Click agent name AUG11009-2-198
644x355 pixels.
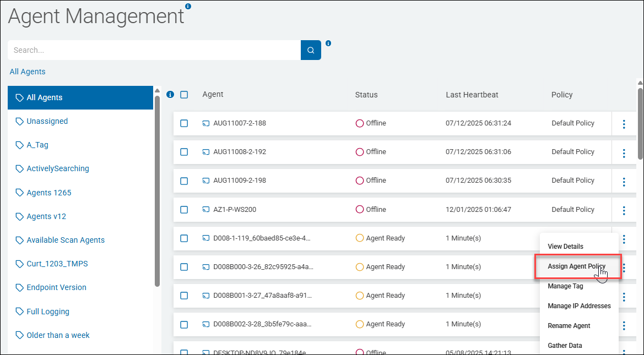click(240, 181)
